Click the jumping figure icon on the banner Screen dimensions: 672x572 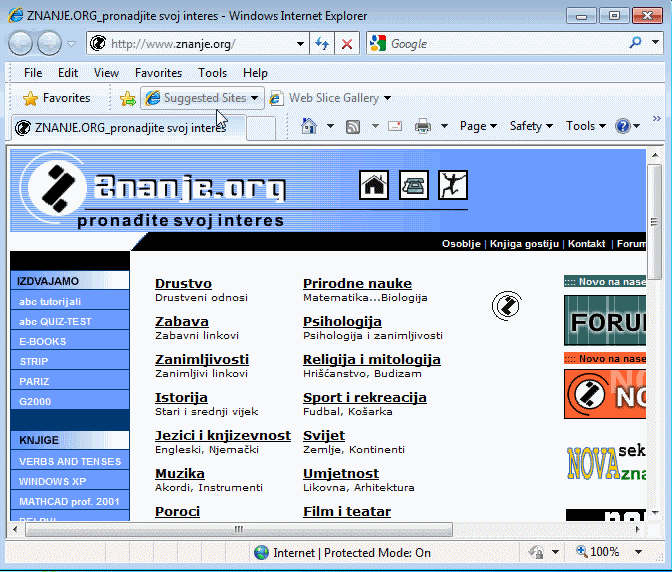point(452,185)
